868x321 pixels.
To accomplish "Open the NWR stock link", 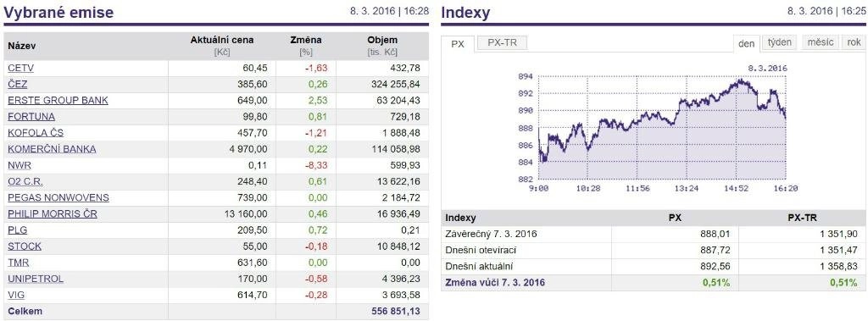I will [19, 165].
